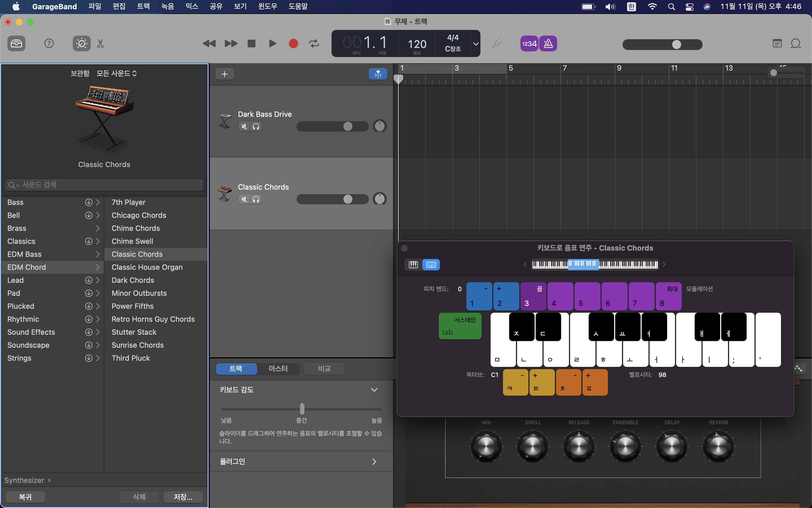
Task: Switch to the Master tab
Action: point(278,369)
